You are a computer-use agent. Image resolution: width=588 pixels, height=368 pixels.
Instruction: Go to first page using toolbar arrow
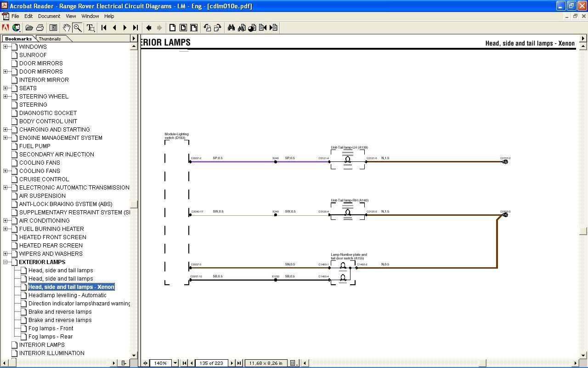pos(104,28)
